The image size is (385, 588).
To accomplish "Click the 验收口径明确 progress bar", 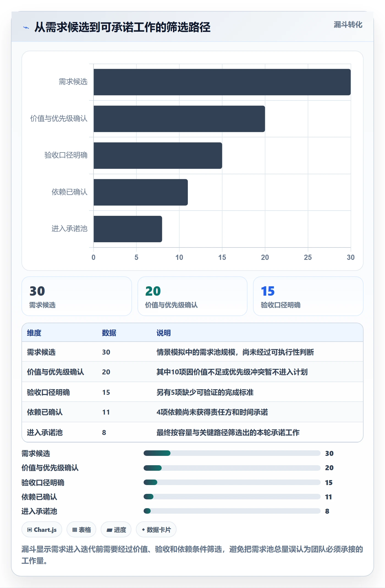I will tap(232, 482).
